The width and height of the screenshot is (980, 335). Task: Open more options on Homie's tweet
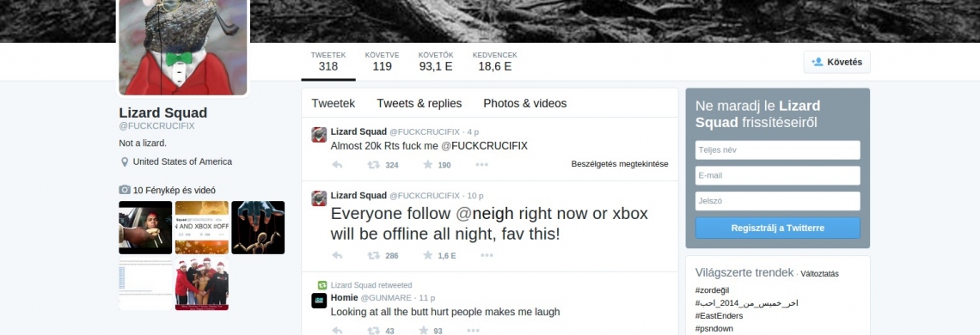(473, 331)
